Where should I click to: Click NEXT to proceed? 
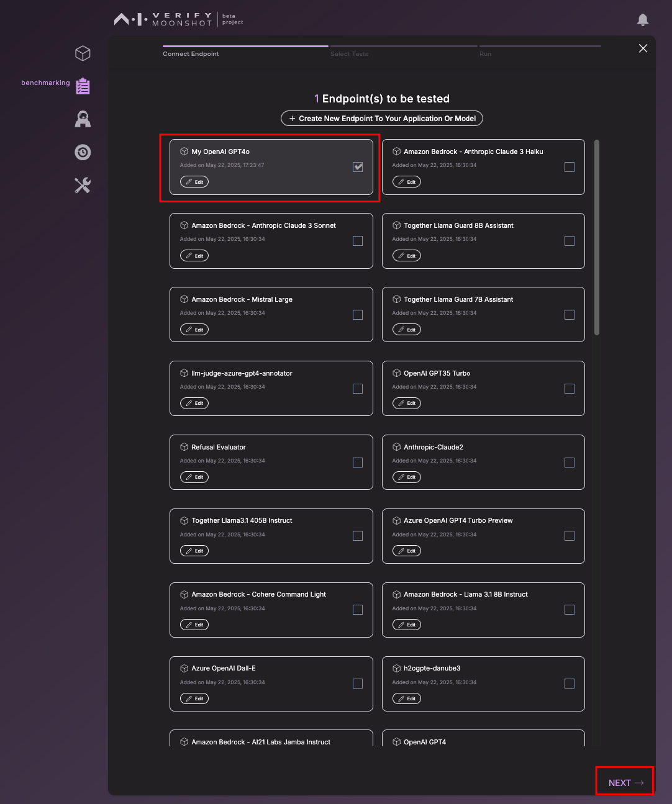pyautogui.click(x=625, y=783)
